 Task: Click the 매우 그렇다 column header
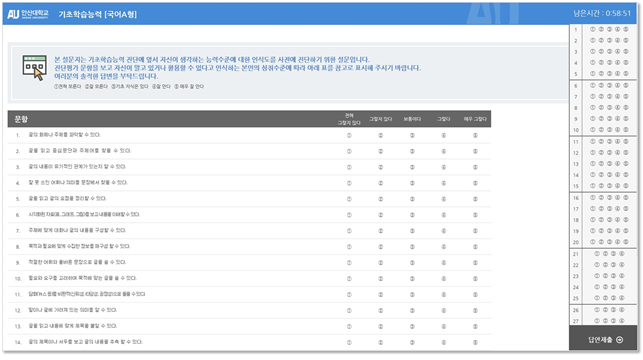click(475, 119)
